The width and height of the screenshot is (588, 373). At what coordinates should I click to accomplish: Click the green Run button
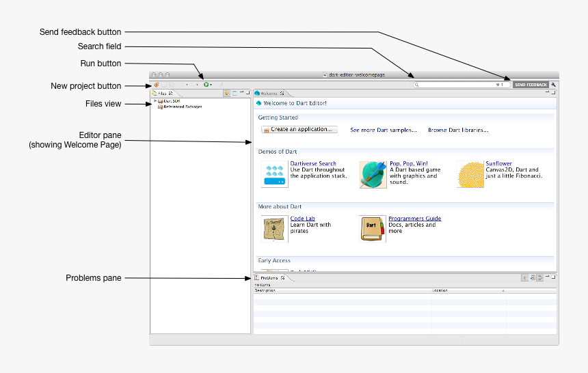click(x=206, y=85)
